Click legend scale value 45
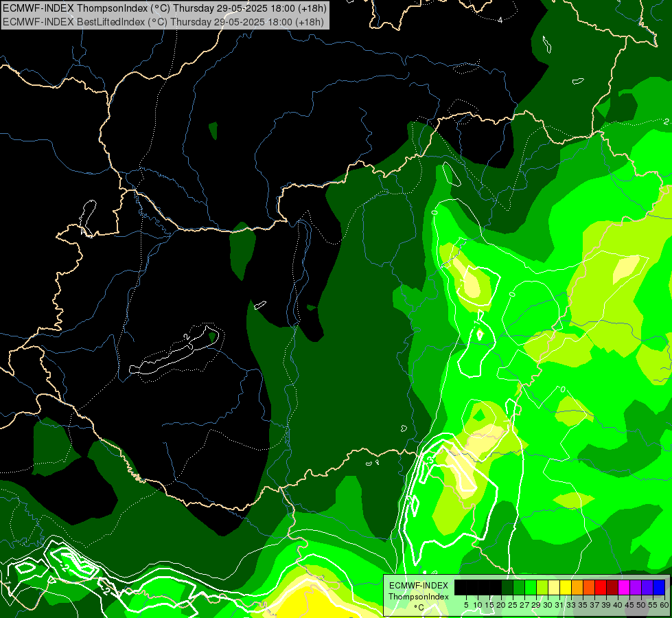The height and width of the screenshot is (618, 672). tap(629, 605)
